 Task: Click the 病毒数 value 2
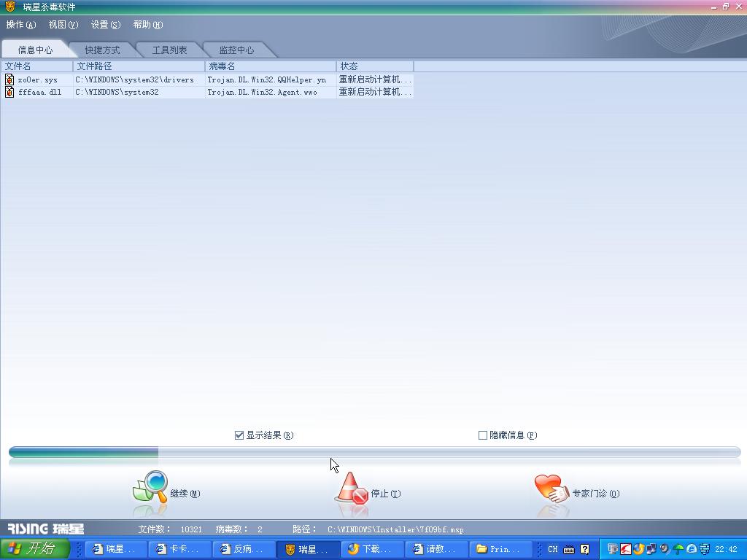[x=260, y=529]
